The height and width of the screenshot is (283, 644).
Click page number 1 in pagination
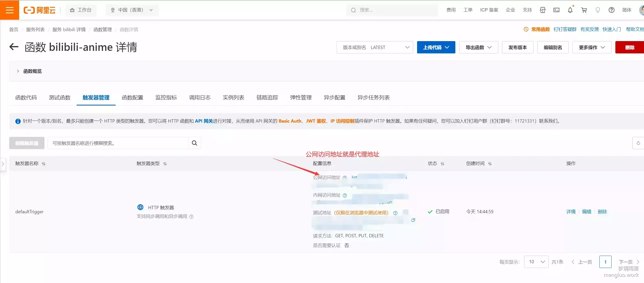coord(605,262)
